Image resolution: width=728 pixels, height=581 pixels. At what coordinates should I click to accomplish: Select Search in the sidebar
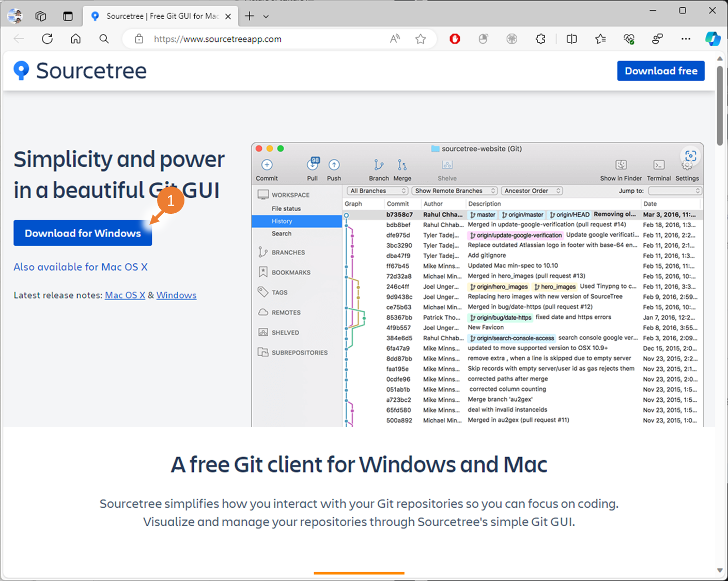coord(282,233)
